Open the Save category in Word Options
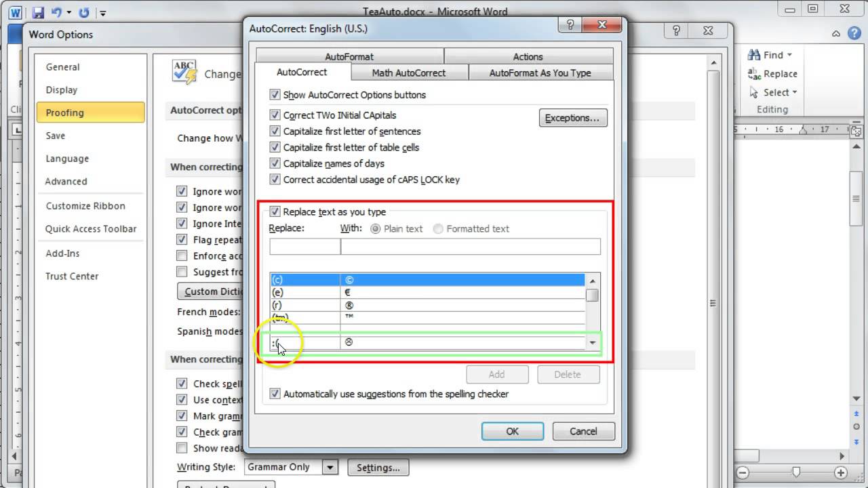The height and width of the screenshot is (488, 868). pos(91,136)
